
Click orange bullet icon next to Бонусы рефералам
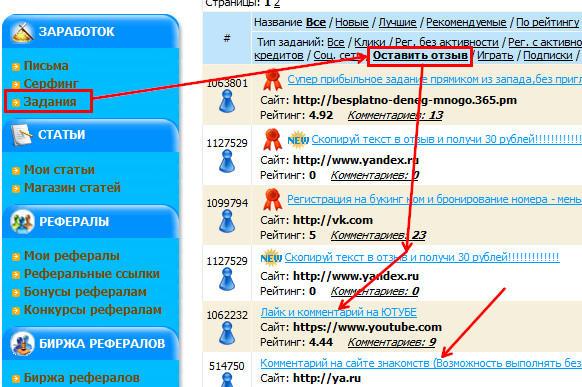coord(16,292)
